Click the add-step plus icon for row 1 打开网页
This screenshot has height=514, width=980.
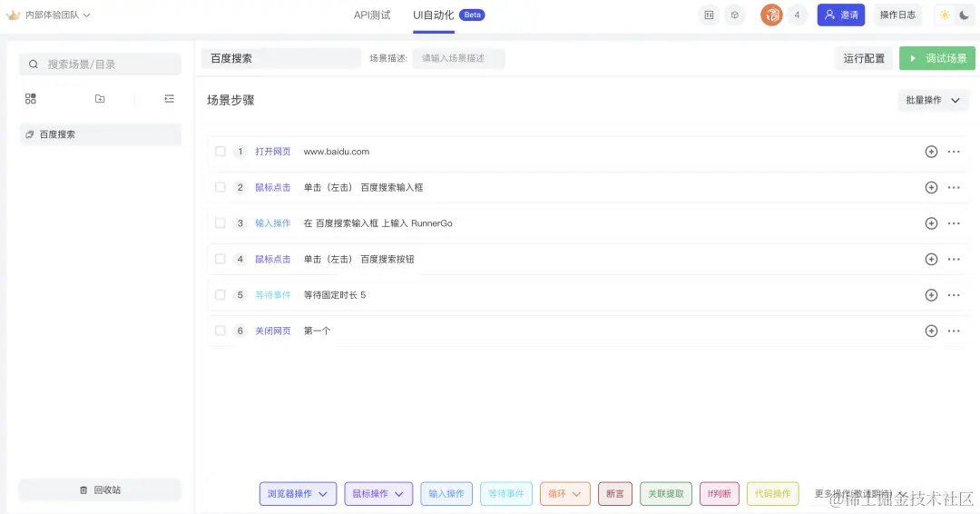[931, 152]
